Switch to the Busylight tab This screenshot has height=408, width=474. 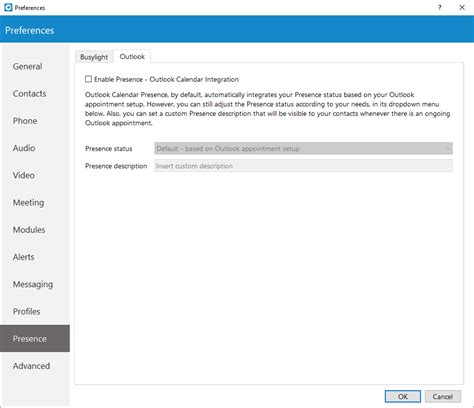94,57
